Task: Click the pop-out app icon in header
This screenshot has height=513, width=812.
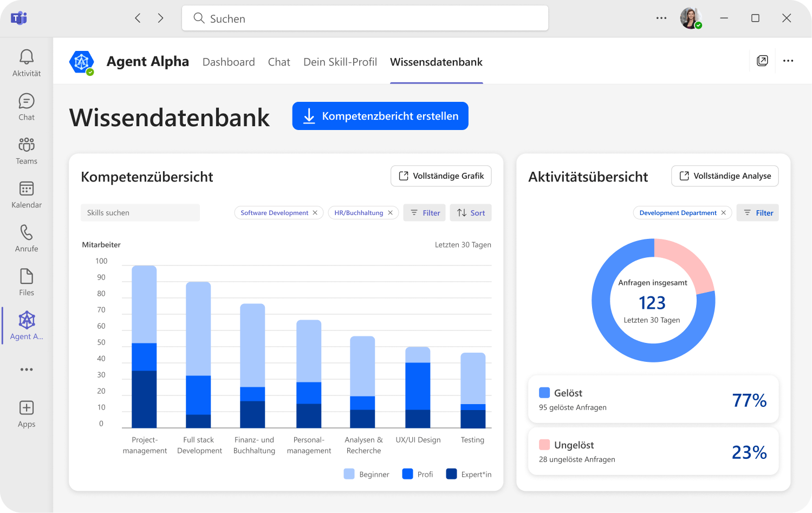Action: coord(762,61)
